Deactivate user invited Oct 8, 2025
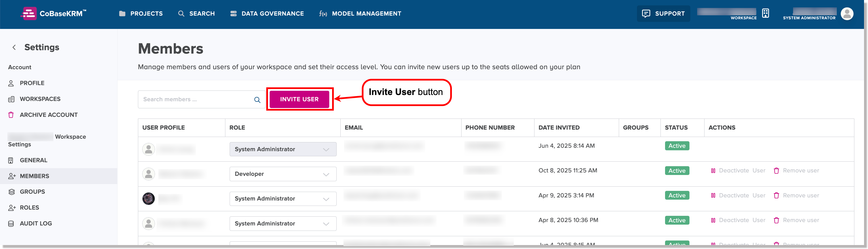Screen dimensions: 868x249 [738, 171]
